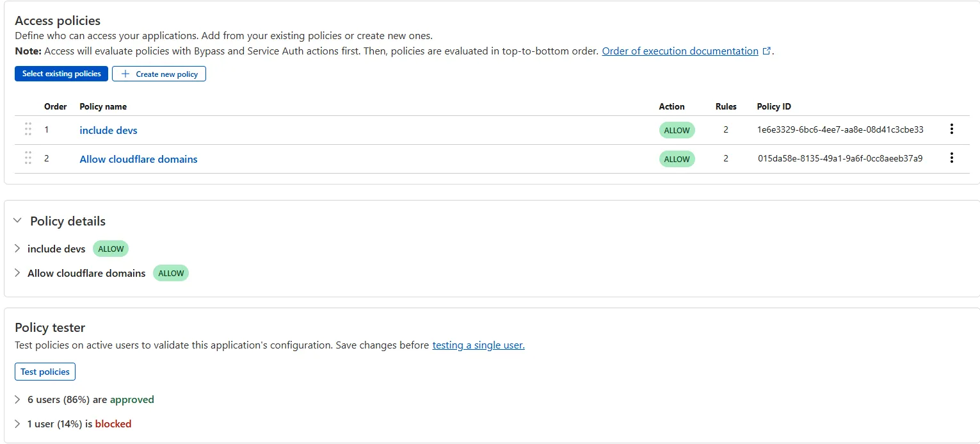Expand the Allow cloudflare domains policy details
The width and height of the screenshot is (980, 444).
coord(17,273)
